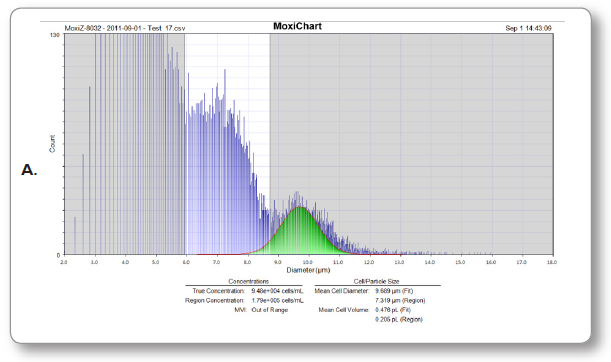
Task: Click the green fitted curve peak
Action: point(300,207)
